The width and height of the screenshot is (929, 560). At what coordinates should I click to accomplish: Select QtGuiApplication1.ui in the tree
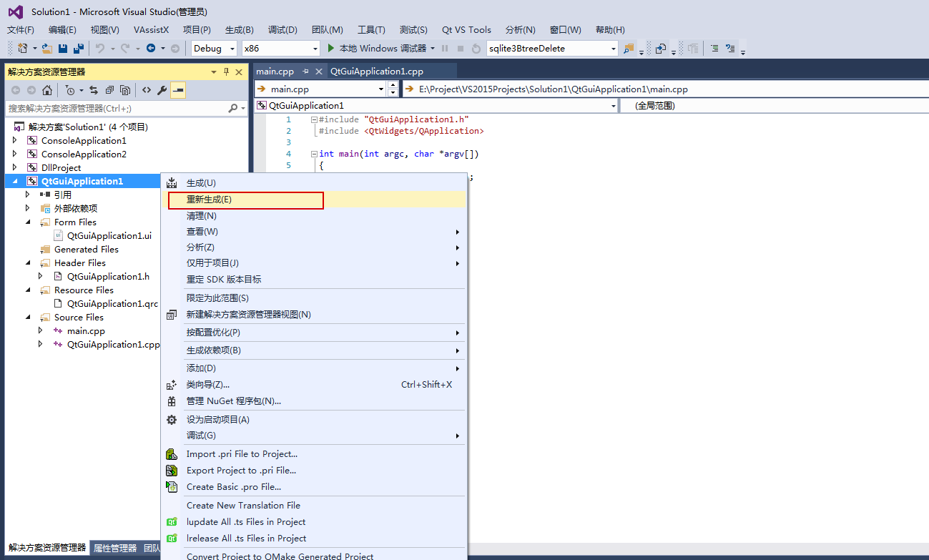(x=109, y=236)
